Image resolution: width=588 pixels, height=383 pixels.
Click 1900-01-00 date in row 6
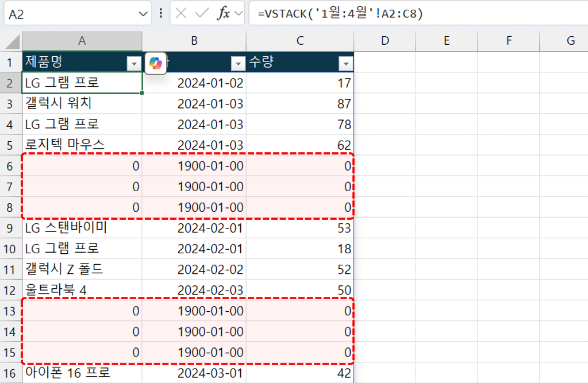point(194,166)
